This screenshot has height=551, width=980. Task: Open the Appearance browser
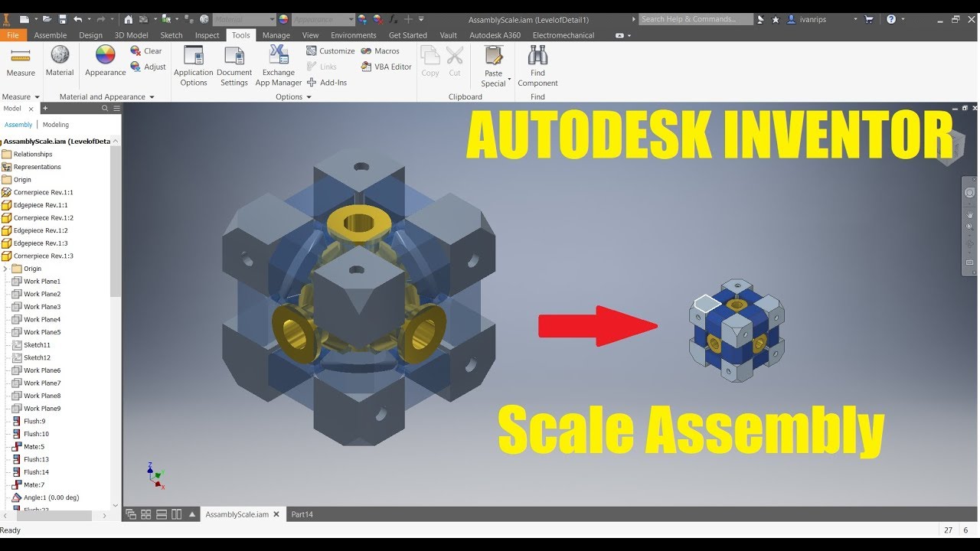105,61
